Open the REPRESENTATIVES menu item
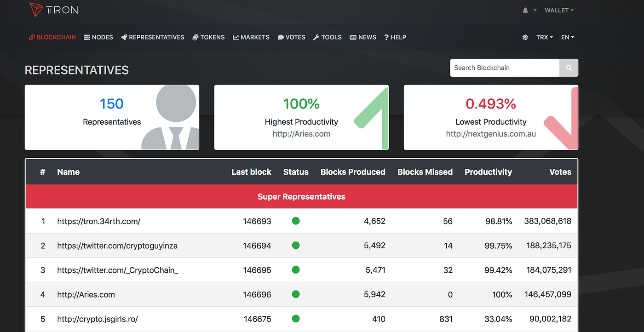644x332 pixels. coord(153,37)
